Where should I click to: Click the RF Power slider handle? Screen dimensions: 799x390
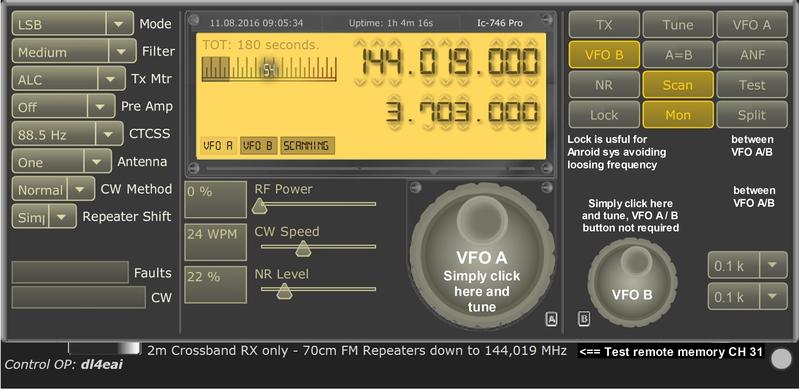259,205
